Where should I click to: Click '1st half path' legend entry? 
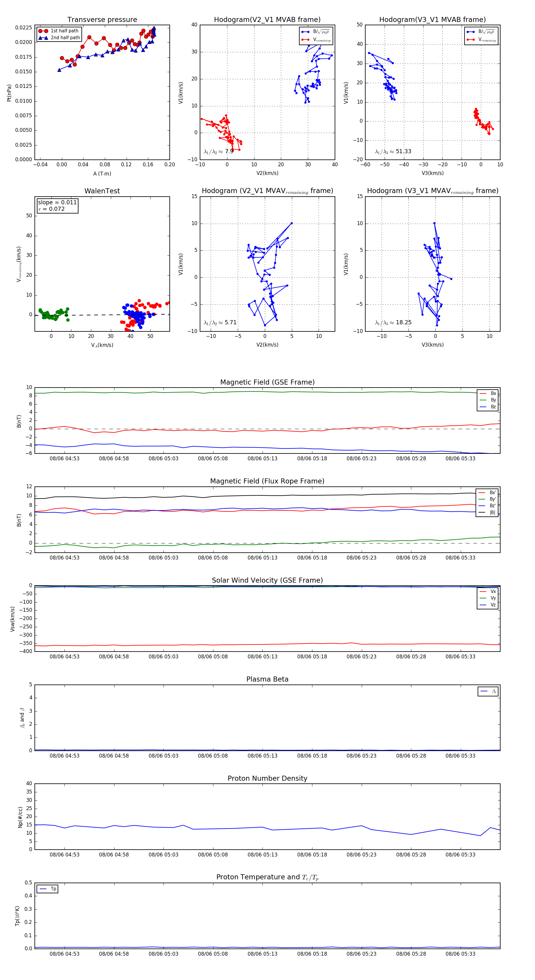59,31
